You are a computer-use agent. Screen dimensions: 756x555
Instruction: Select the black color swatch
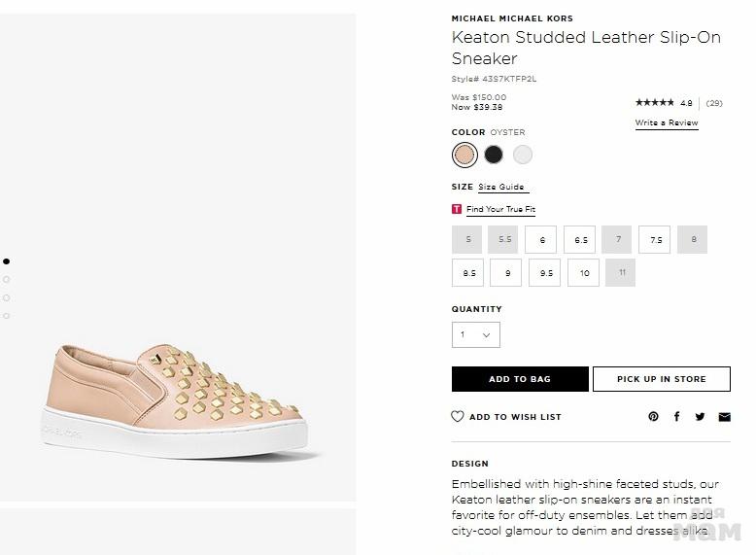494,155
